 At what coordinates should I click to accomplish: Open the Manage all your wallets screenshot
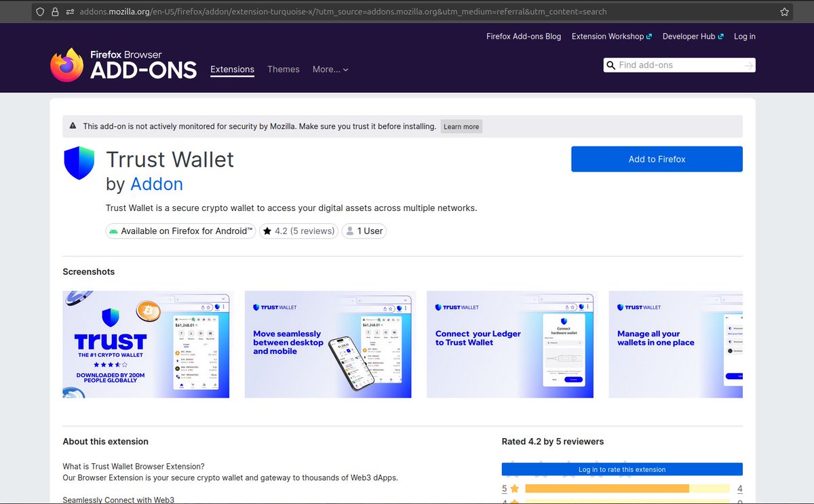point(676,345)
